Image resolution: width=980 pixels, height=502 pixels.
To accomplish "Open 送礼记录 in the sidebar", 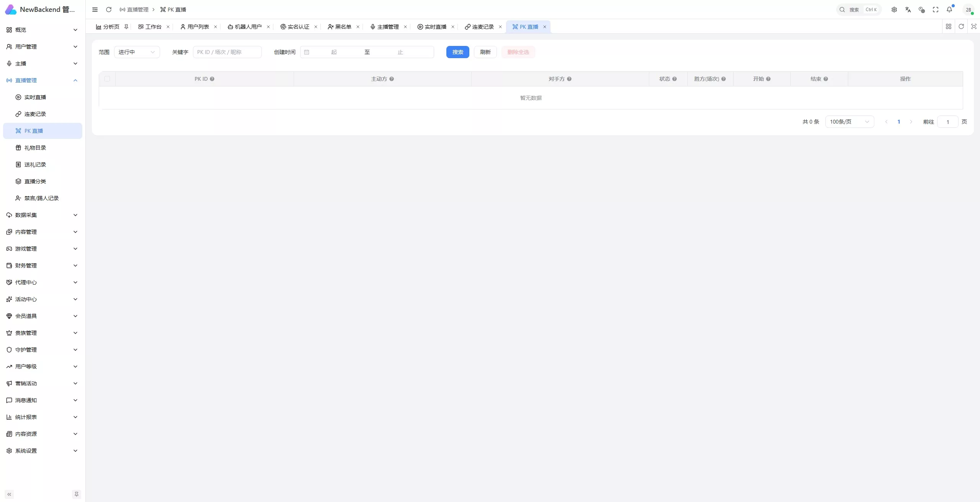I will pyautogui.click(x=42, y=165).
